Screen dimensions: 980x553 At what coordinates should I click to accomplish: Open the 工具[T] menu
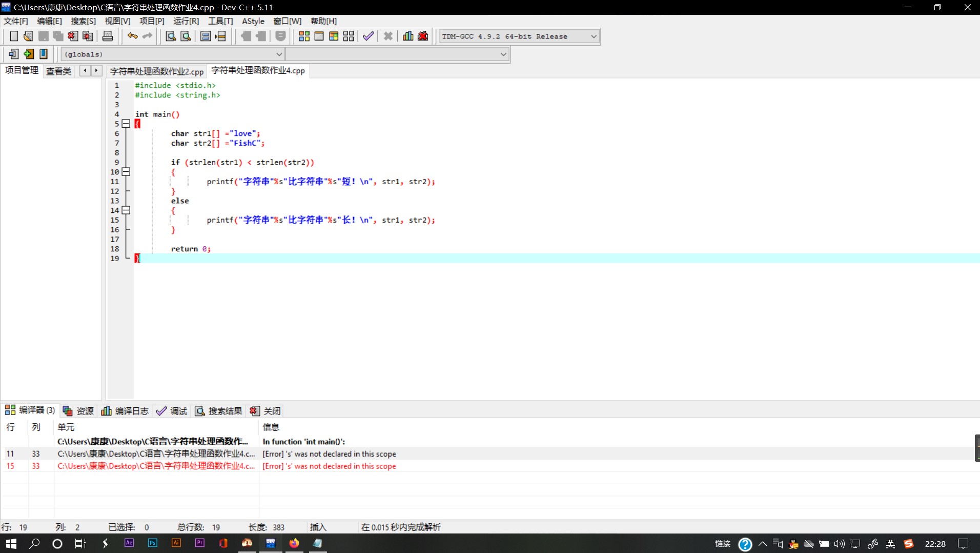[x=220, y=21]
